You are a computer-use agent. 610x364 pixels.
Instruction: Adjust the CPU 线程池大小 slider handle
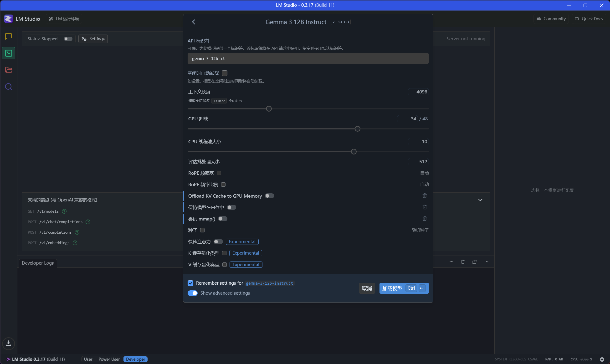[x=354, y=152]
